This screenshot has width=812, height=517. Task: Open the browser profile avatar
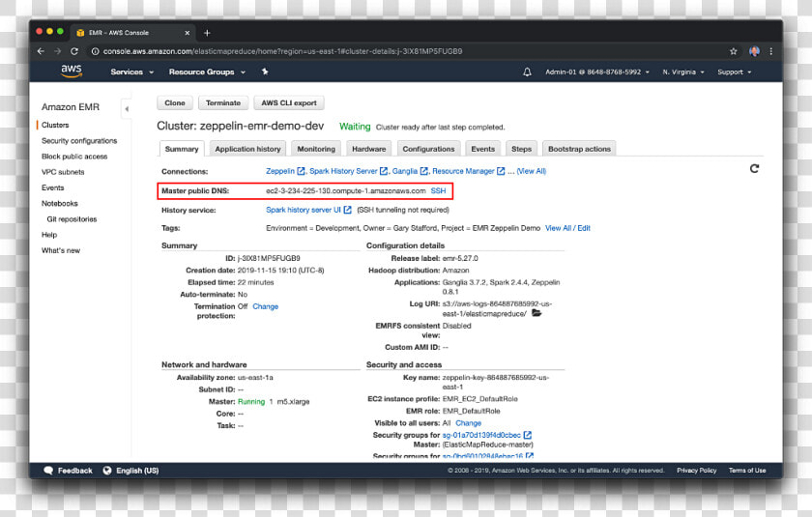pos(754,51)
